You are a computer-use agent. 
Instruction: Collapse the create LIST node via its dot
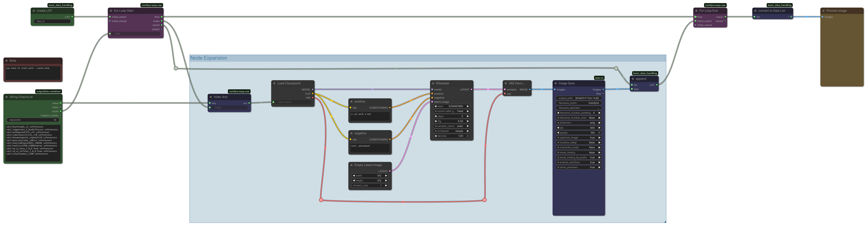click(x=34, y=11)
